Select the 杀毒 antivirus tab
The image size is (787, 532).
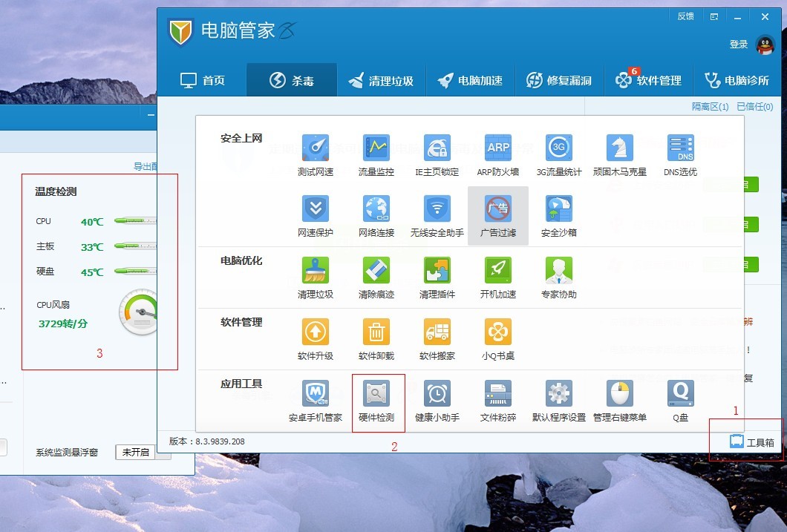tap(292, 80)
